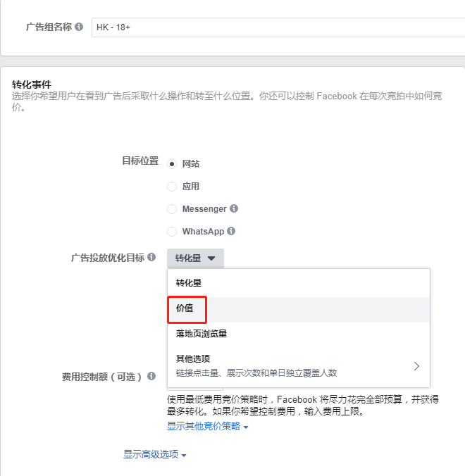
Task: Choose the WhatsApp radio button
Action: (172, 231)
